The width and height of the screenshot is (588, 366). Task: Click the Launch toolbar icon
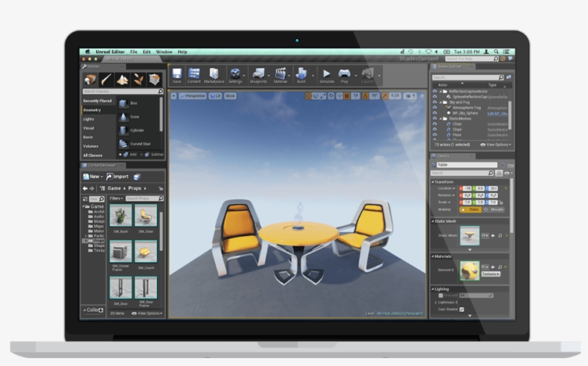(x=367, y=73)
